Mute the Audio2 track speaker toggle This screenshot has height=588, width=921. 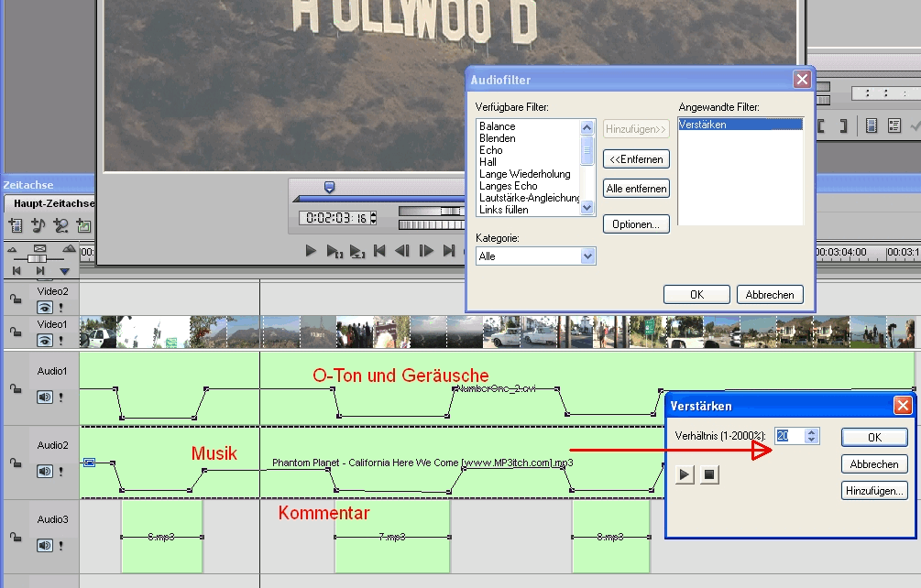point(44,471)
